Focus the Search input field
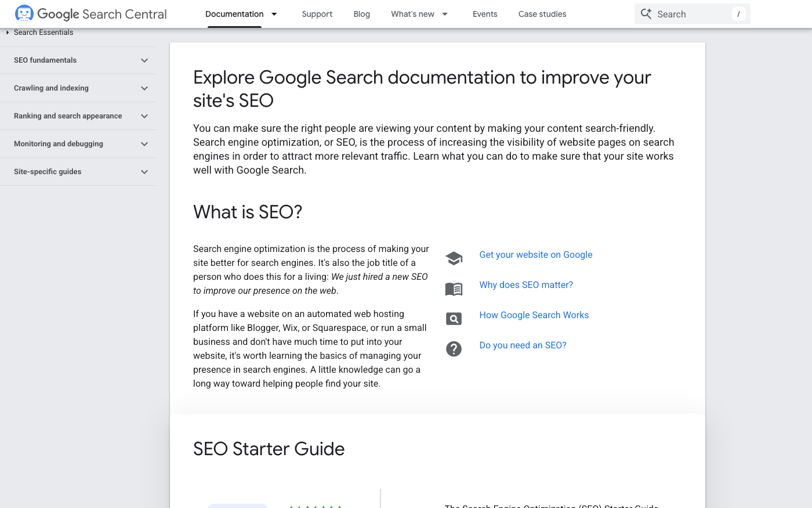 (x=690, y=14)
